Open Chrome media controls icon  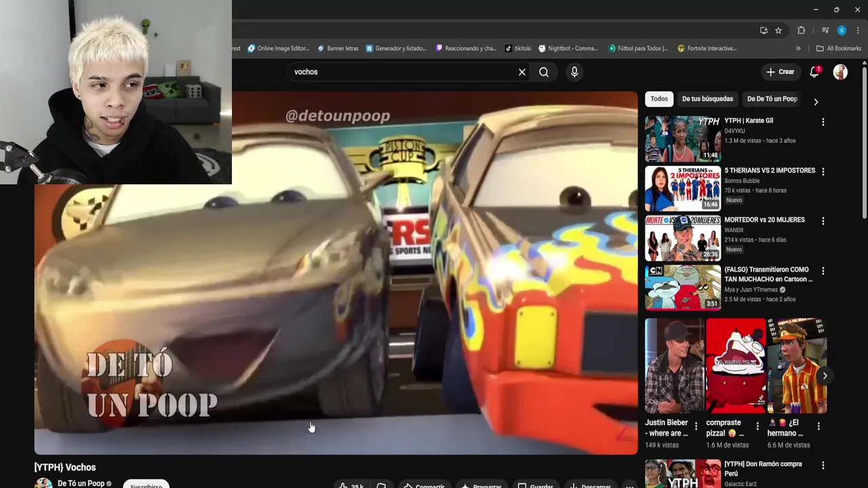(x=825, y=30)
